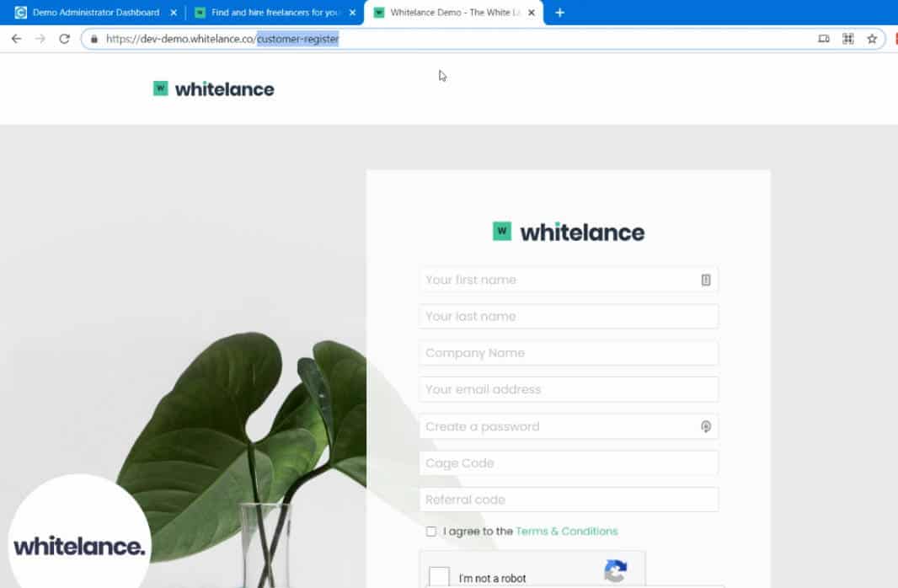Click the QR code icon in the address bar
Viewport: 898px width, 588px height.
pyautogui.click(x=847, y=39)
